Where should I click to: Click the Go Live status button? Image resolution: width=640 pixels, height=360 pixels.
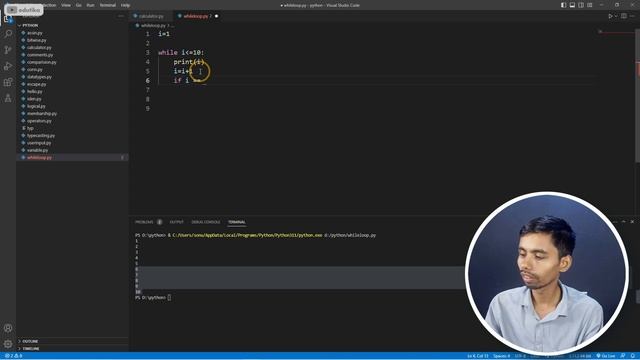click(606, 356)
